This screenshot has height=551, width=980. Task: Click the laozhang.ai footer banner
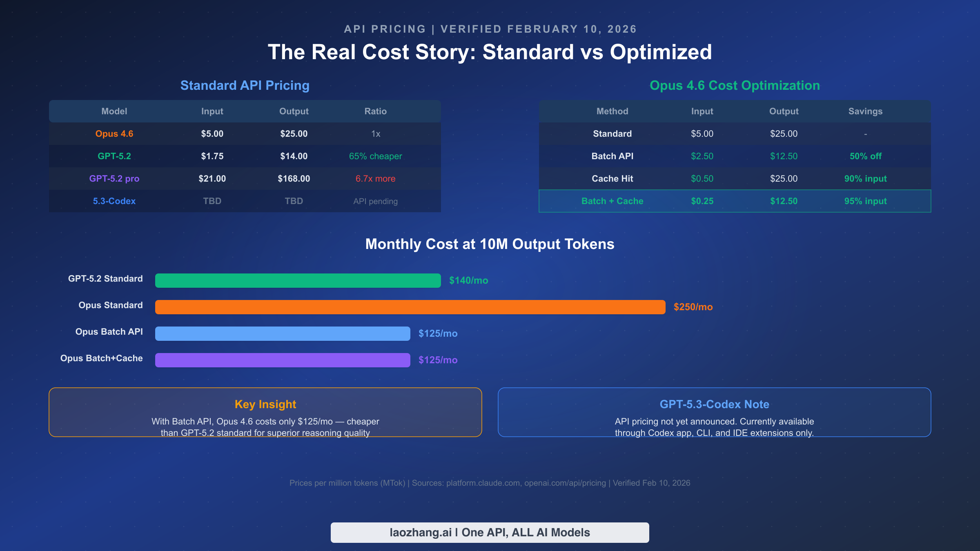[x=490, y=532]
